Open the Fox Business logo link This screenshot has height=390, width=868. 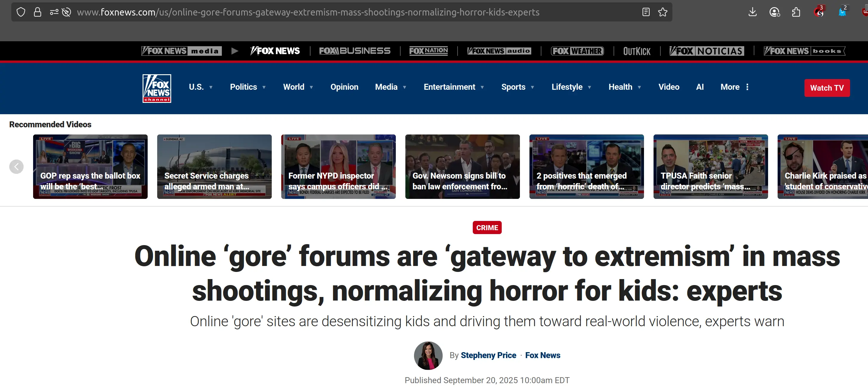(x=354, y=51)
